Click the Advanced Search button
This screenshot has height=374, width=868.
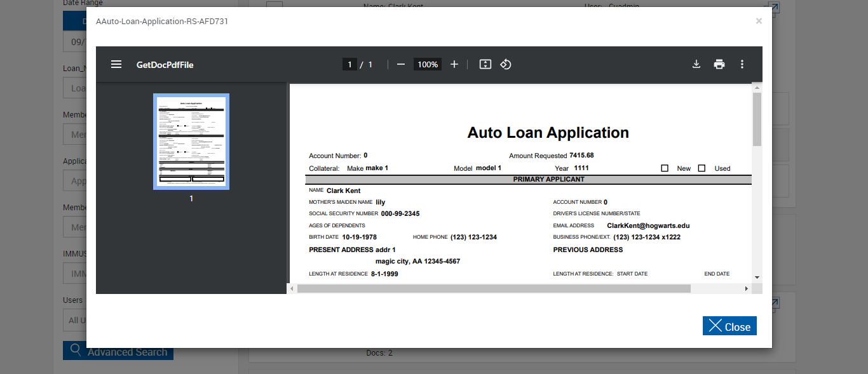118,351
